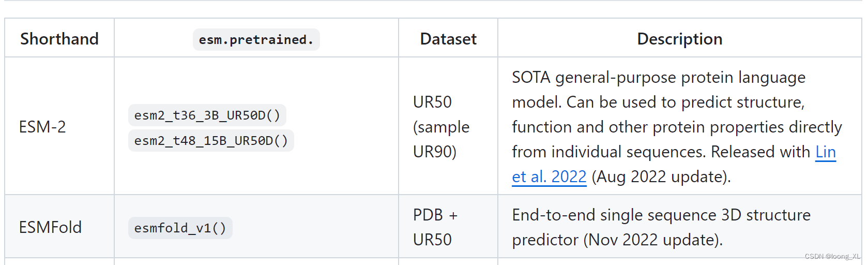Click 'et al. 2022' link portion
The width and height of the screenshot is (868, 265).
pos(549,177)
